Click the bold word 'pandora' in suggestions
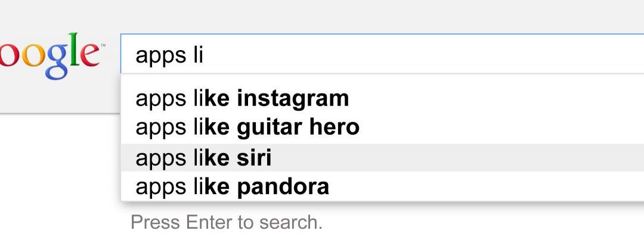 283,187
